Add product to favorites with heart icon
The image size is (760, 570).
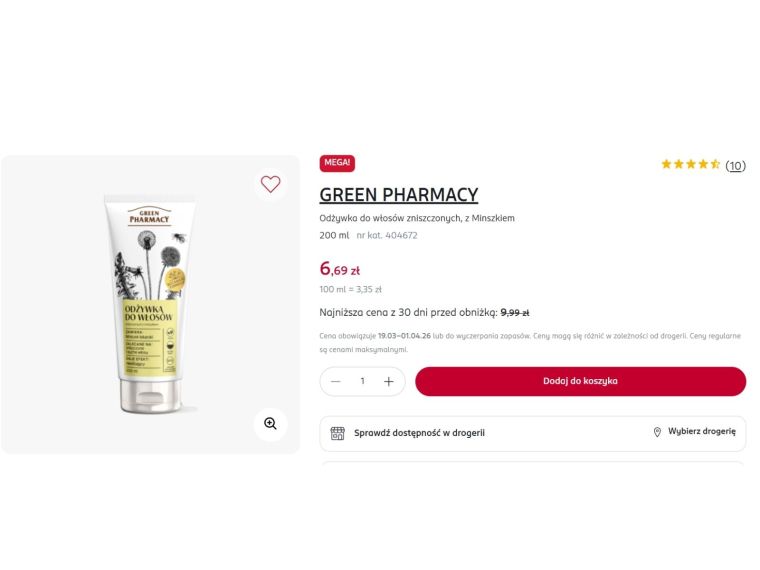point(270,184)
